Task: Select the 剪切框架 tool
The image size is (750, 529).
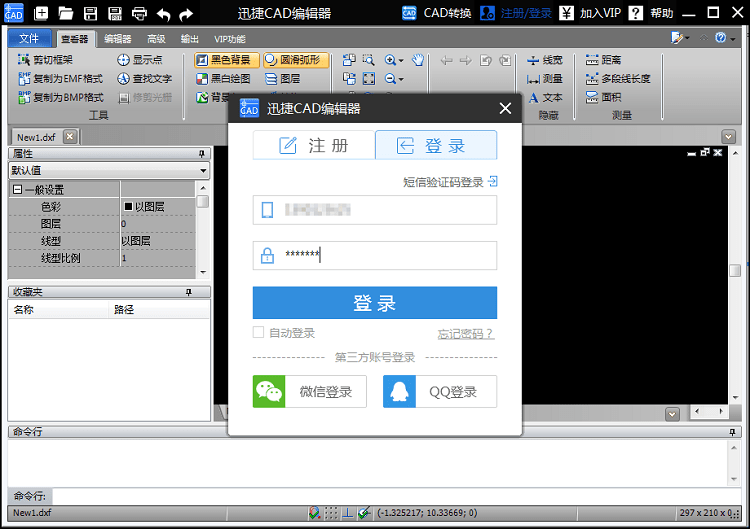Action: 45,60
